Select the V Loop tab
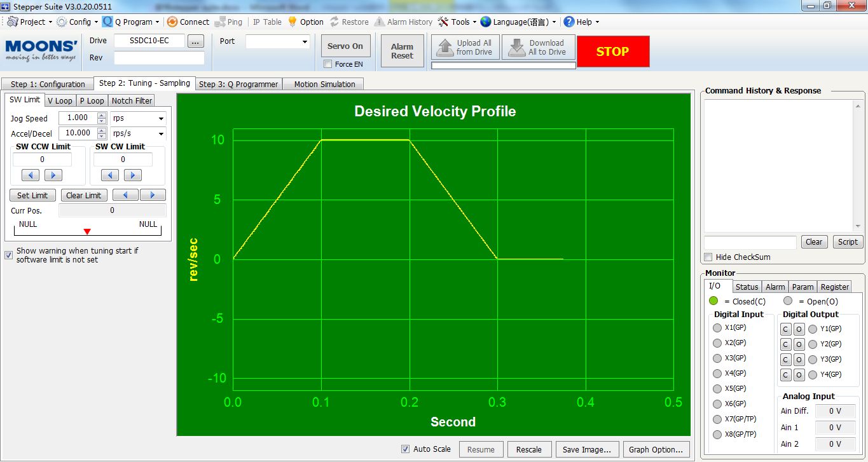Screen dimensions: 868x462 click(x=60, y=100)
